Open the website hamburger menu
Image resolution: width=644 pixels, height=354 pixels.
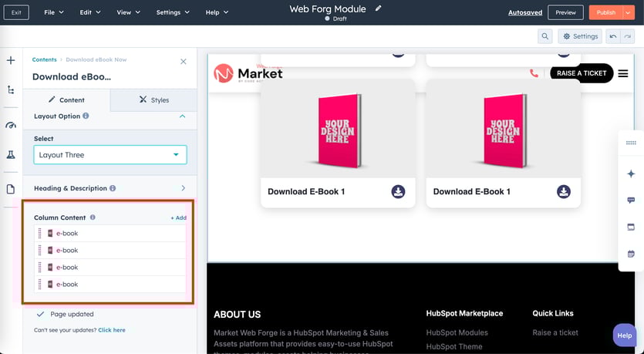coord(623,73)
